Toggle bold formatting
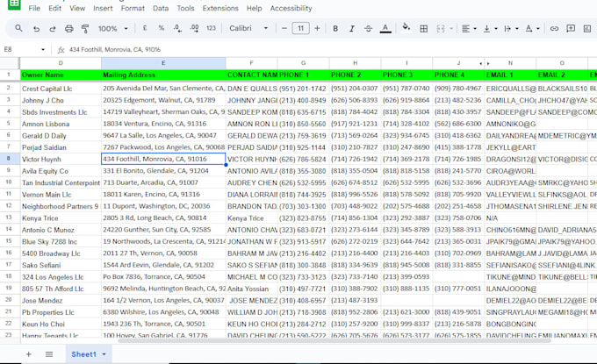Viewport: 597px width, 364px height. click(335, 29)
